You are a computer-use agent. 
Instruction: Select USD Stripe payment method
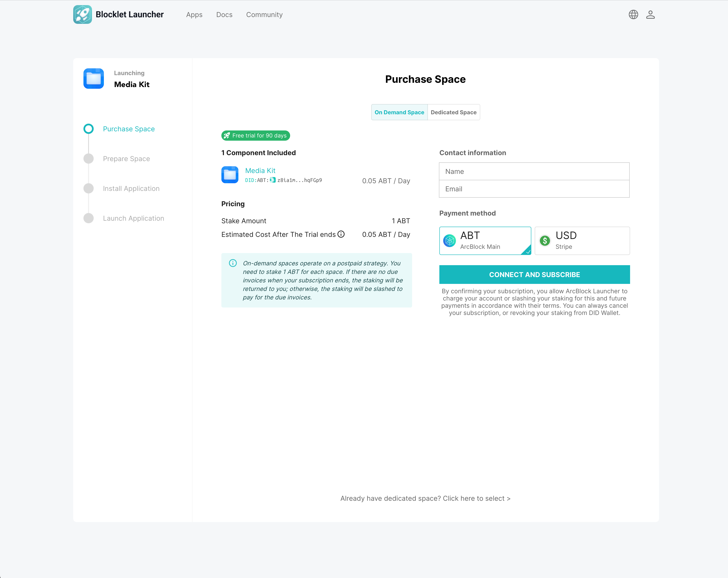click(582, 241)
